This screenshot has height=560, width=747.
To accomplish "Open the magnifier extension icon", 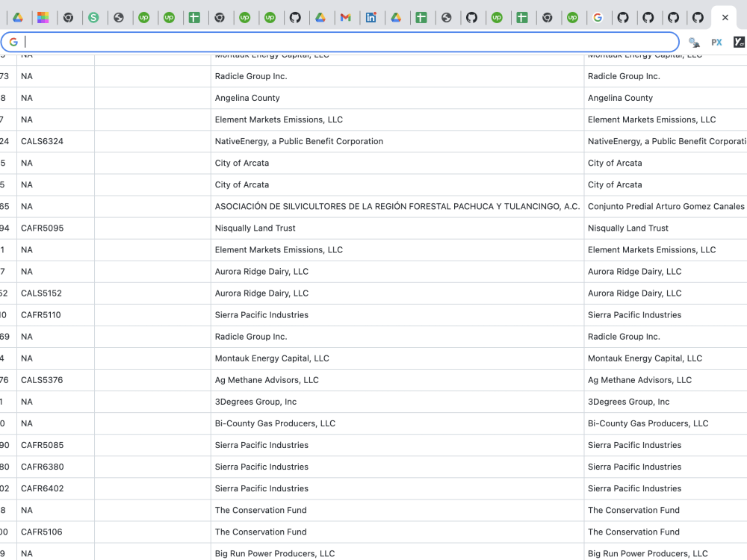I will click(694, 43).
